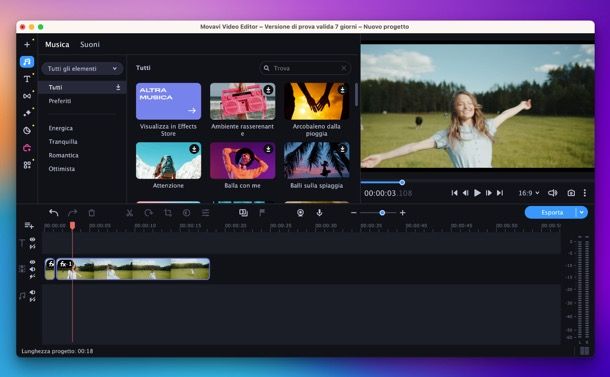610x377 pixels.
Task: Record voiceover with microphone icon
Action: 319,212
